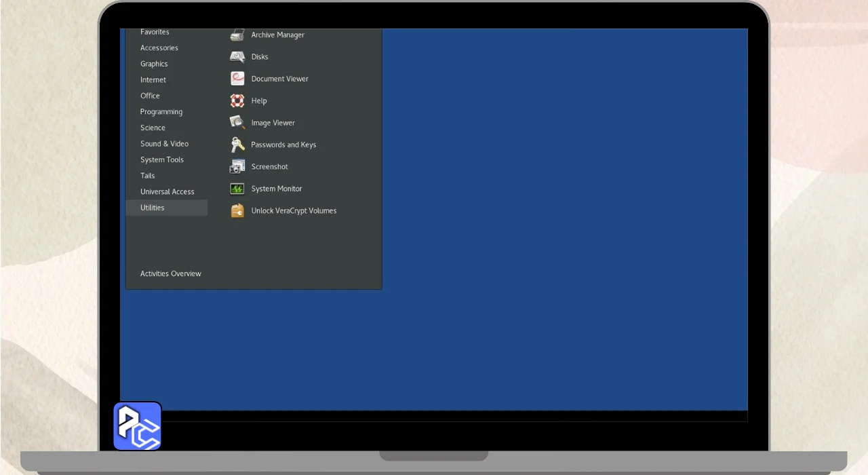The width and height of the screenshot is (868, 475).
Task: Switch to Office category
Action: click(151, 96)
